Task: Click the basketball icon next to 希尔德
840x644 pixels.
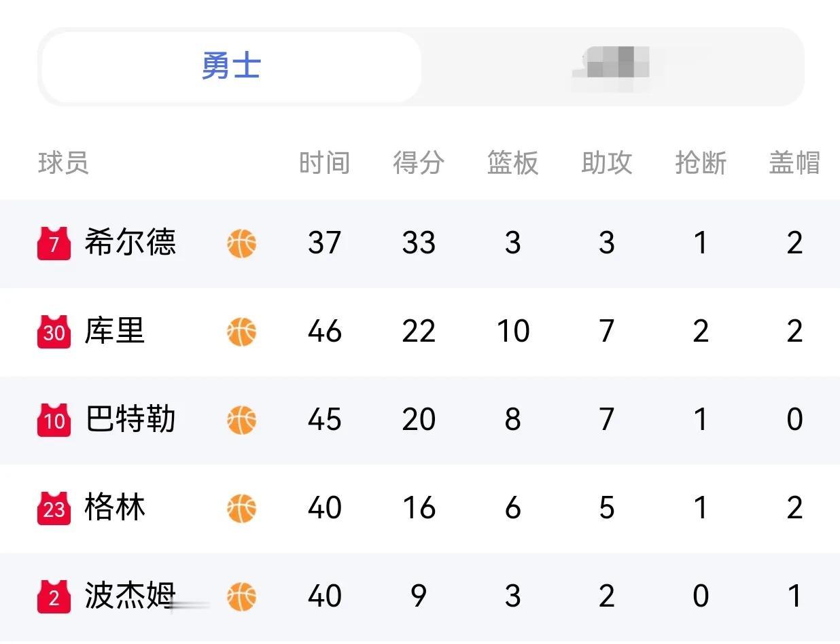Action: [241, 243]
